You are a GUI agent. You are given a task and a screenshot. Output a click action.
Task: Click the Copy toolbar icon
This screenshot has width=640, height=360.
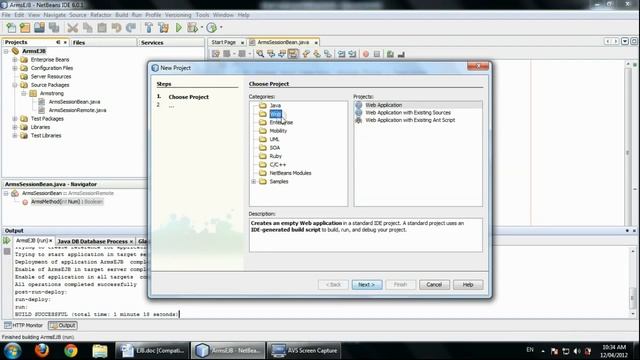click(87, 28)
